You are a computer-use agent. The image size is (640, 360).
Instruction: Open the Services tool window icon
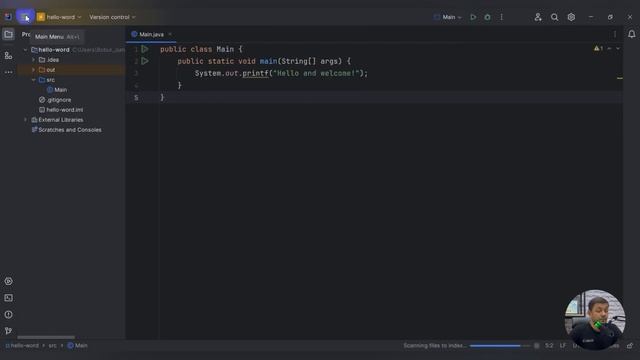[x=8, y=281]
